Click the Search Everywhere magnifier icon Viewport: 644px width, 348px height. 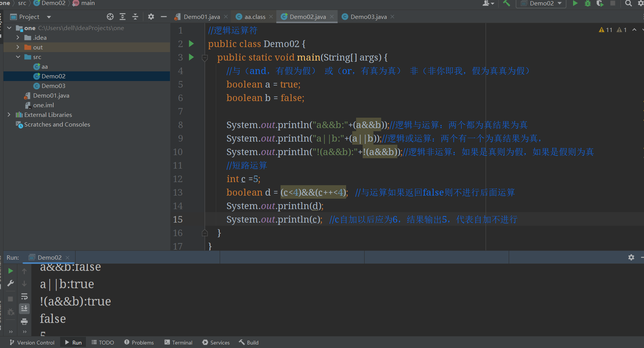click(x=628, y=3)
